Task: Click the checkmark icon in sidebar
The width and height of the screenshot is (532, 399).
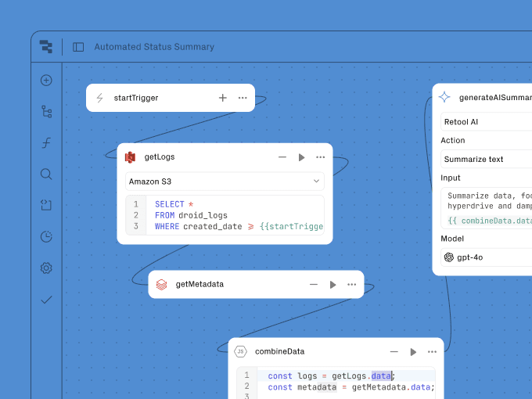Action: [x=46, y=300]
